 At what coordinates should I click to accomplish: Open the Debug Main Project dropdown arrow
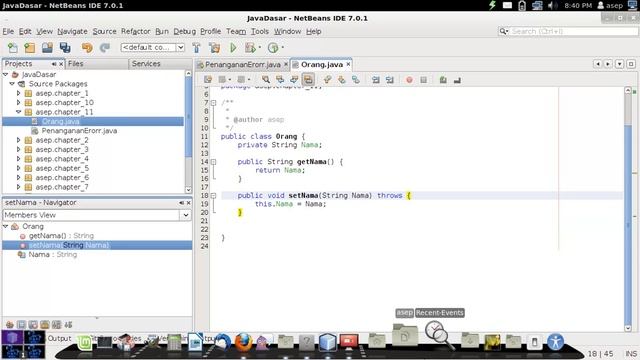260,48
